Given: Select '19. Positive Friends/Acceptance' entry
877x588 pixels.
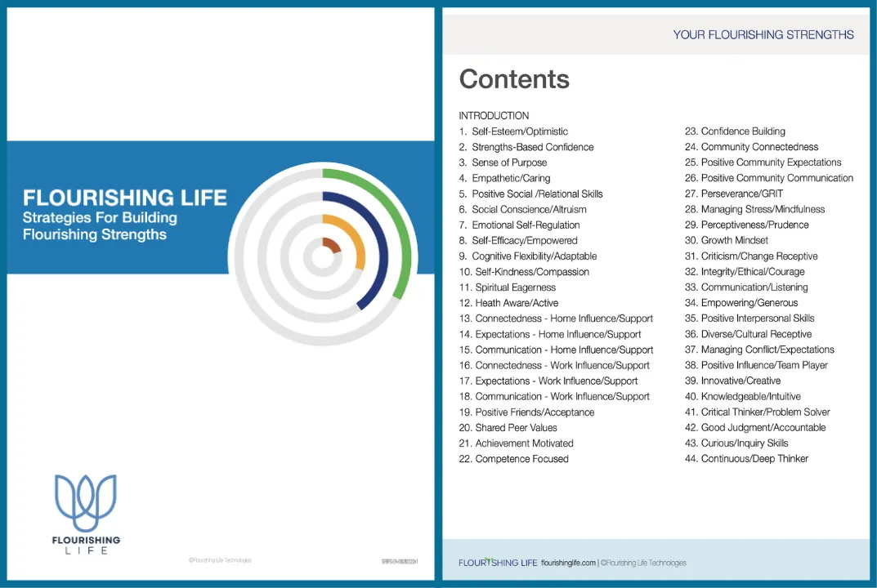Looking at the screenshot, I should click(x=527, y=412).
